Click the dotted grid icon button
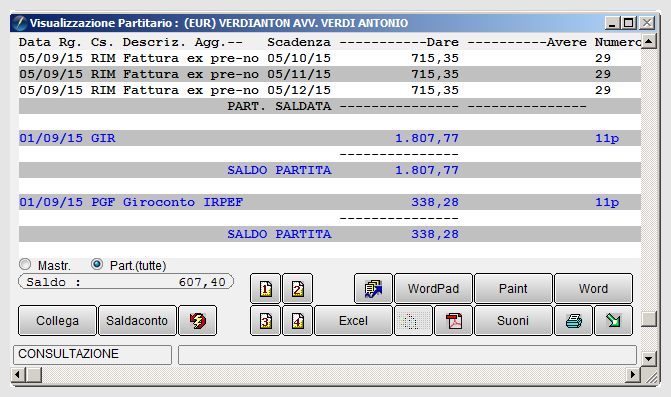Image resolution: width=671 pixels, height=397 pixels. (413, 320)
